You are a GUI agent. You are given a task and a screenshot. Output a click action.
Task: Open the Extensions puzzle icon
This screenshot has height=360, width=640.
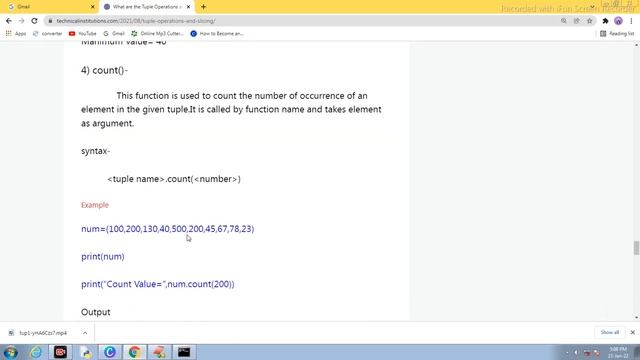[x=605, y=21]
